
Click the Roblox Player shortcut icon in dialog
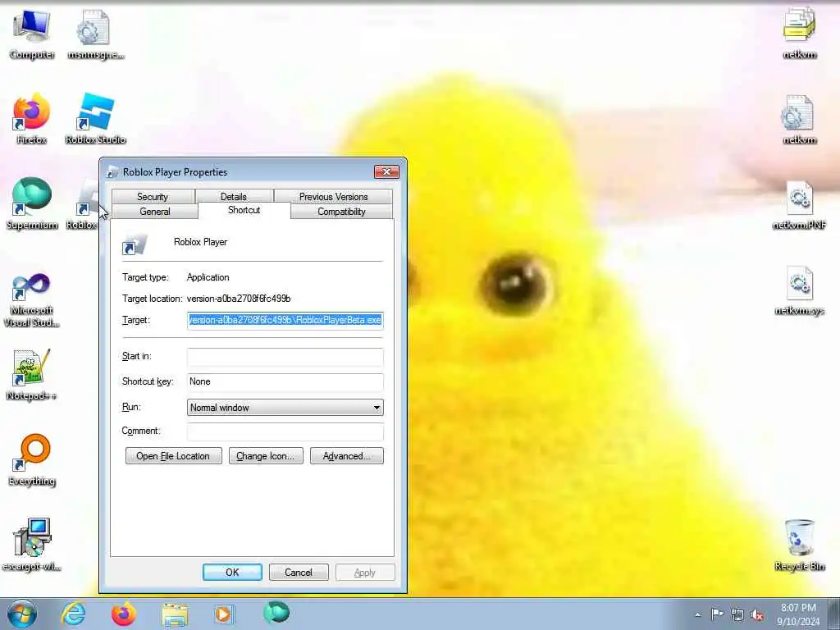point(135,244)
